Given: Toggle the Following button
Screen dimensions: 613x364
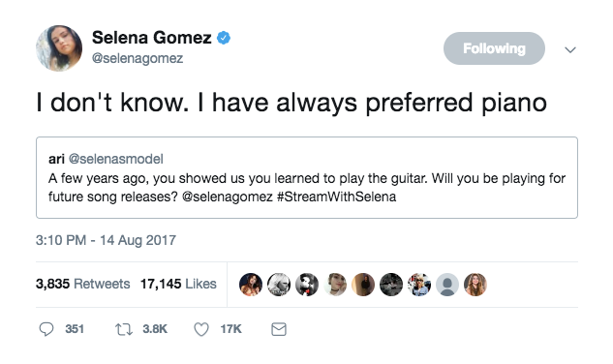Looking at the screenshot, I should pos(494,48).
